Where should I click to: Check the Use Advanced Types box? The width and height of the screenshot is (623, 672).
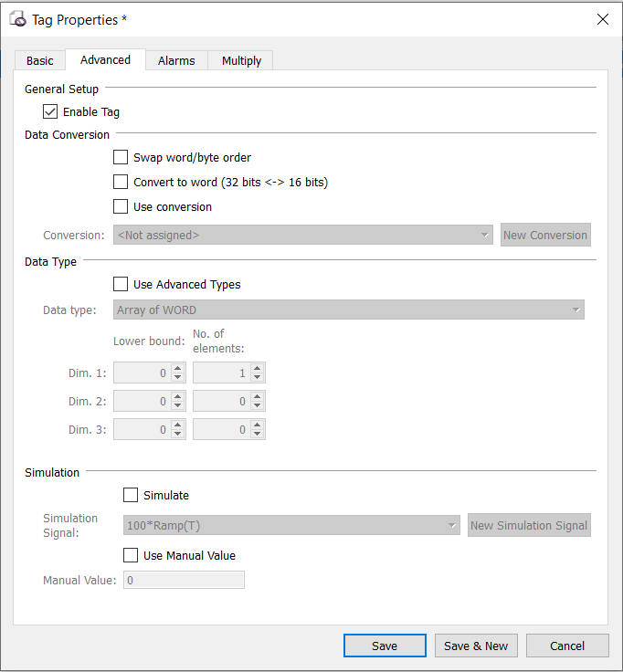coord(121,284)
